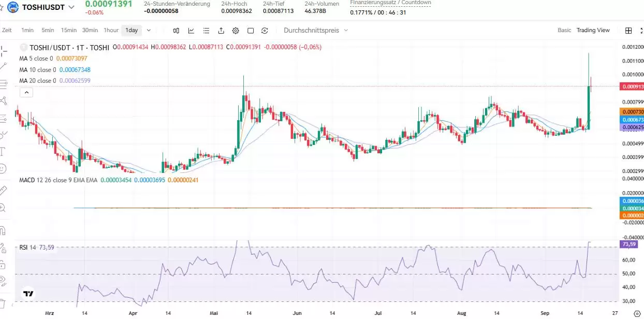Open the indicators chart icon in the toolbar

click(x=191, y=31)
